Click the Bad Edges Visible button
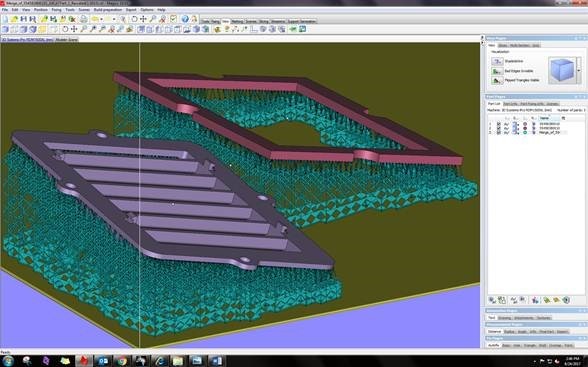 [x=497, y=71]
